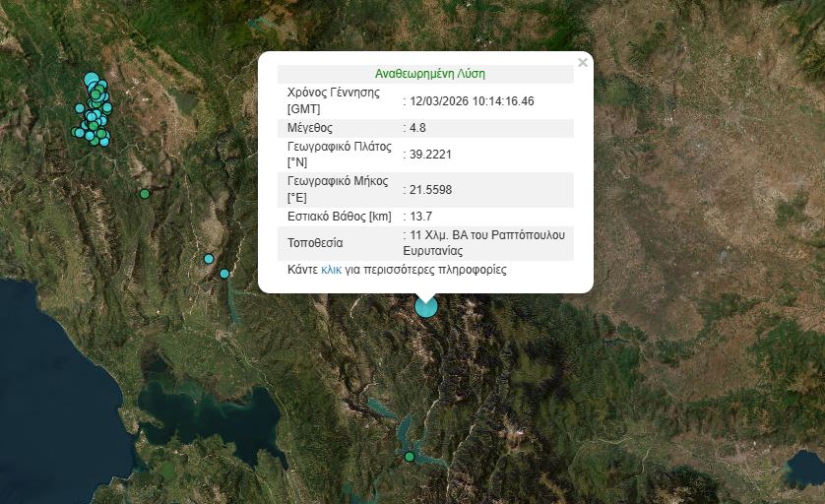Screen dimensions: 825x504
Task: Click the upper cyan marker of the central pair
Action: pyautogui.click(x=209, y=259)
